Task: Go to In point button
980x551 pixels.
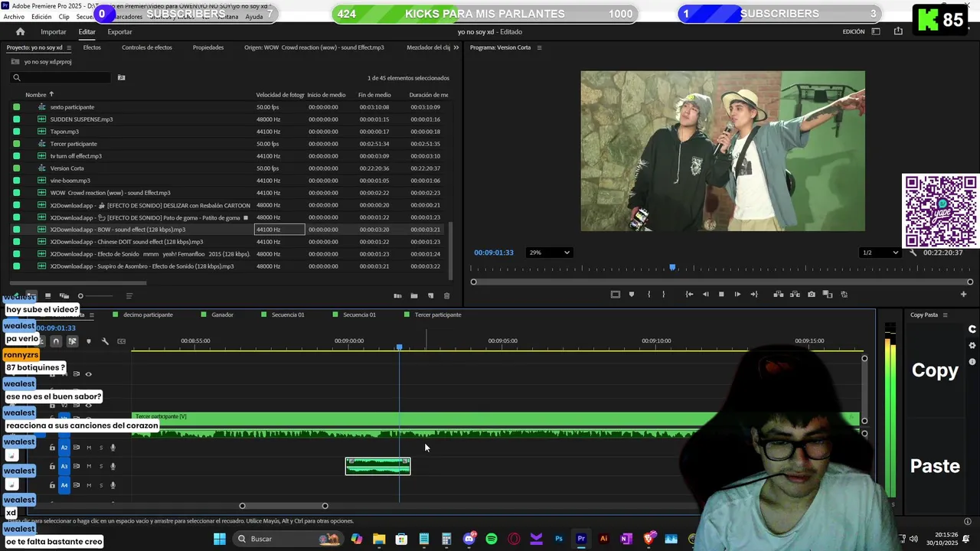Action: 689,295
